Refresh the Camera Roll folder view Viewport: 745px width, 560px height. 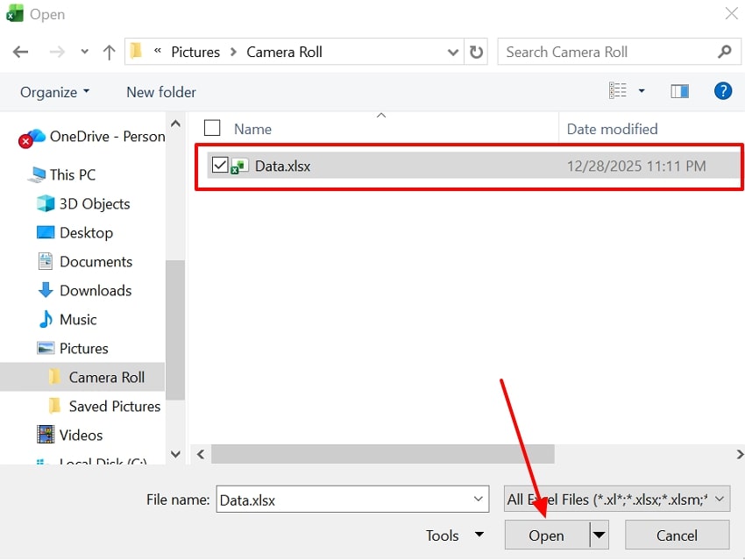tap(476, 52)
